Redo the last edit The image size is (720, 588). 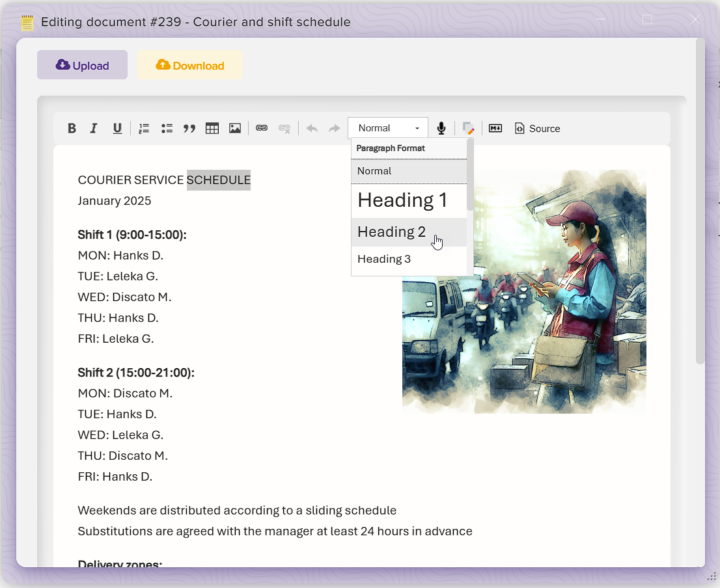coord(335,128)
